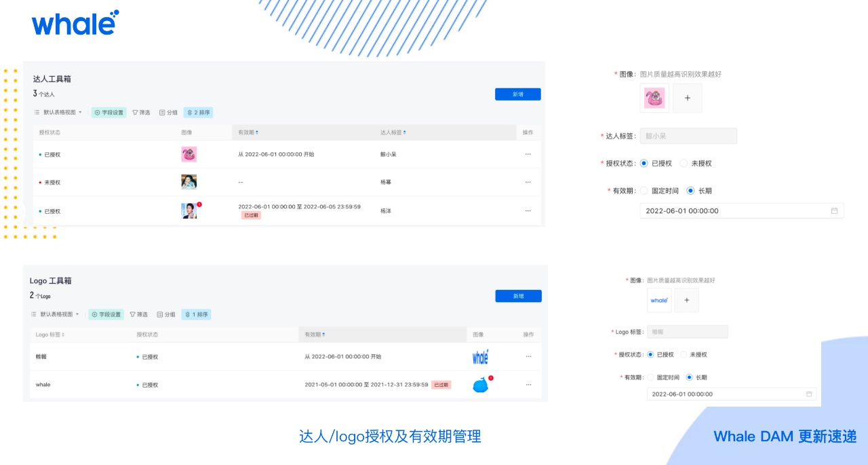Screen dimensions: 868x465
Task: Click the 新增 button in 达人工具箱
Action: point(517,94)
